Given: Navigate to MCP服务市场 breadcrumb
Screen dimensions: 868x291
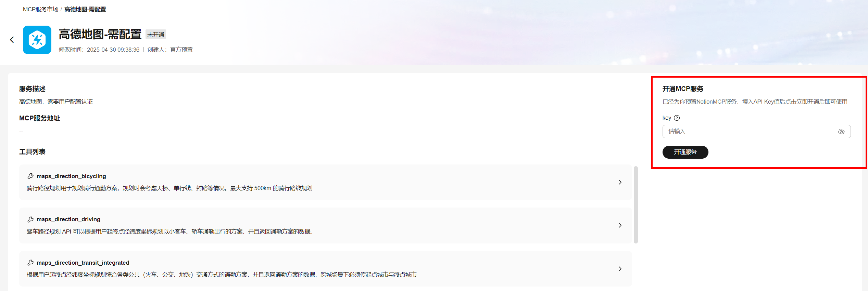Looking at the screenshot, I should [40, 10].
